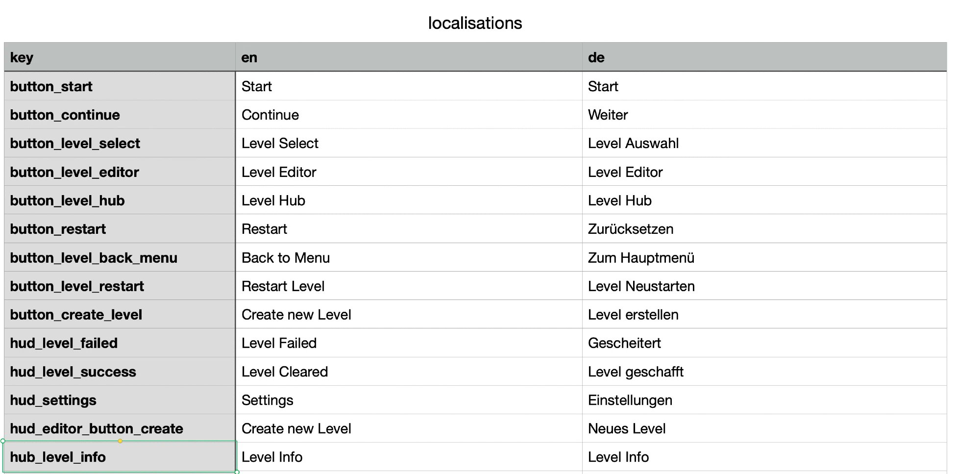Viewport: 980px width, 474px height.
Task: Click the button_level_editor key cell
Action: [x=120, y=172]
